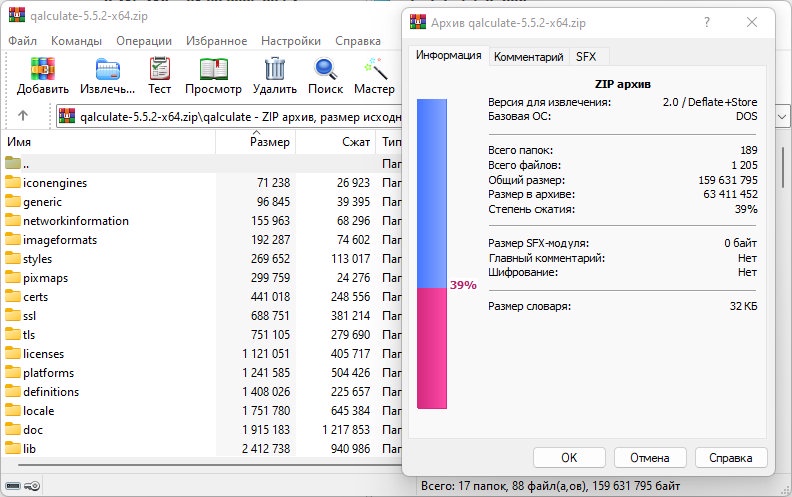Select the lib folder row
The height and width of the screenshot is (497, 792).
click(x=202, y=449)
